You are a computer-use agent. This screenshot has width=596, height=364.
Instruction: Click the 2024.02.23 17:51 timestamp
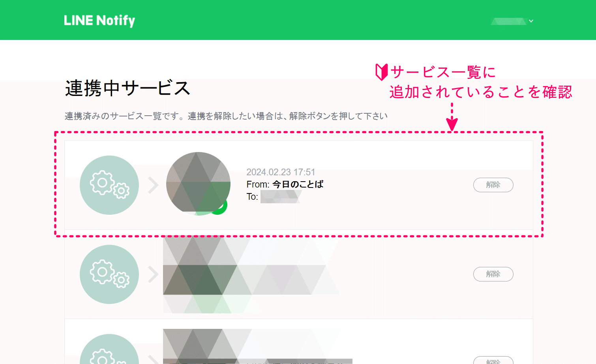281,172
